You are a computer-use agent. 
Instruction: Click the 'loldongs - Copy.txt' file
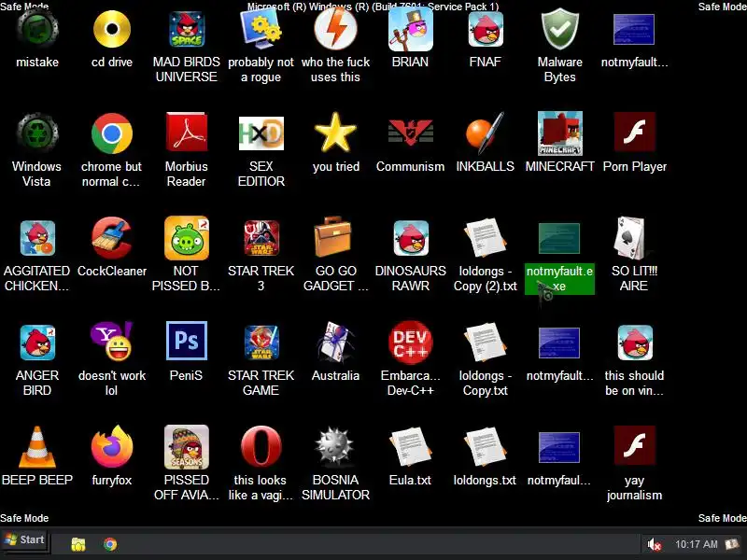point(486,343)
